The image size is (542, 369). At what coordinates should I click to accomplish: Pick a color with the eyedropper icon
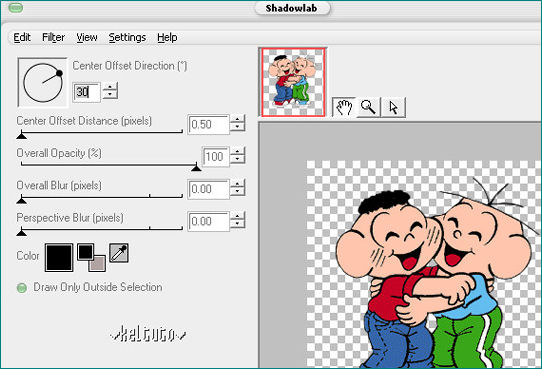point(119,253)
